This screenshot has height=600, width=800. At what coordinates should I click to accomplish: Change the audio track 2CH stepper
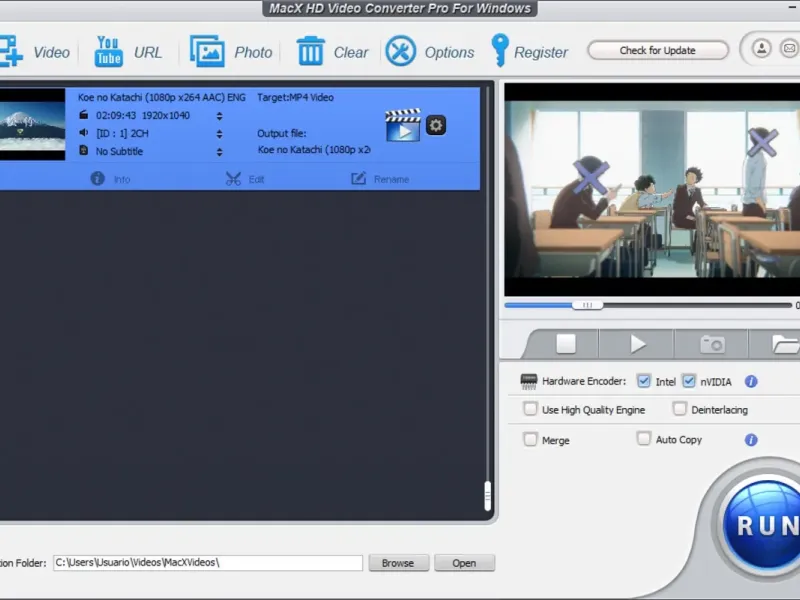point(219,134)
